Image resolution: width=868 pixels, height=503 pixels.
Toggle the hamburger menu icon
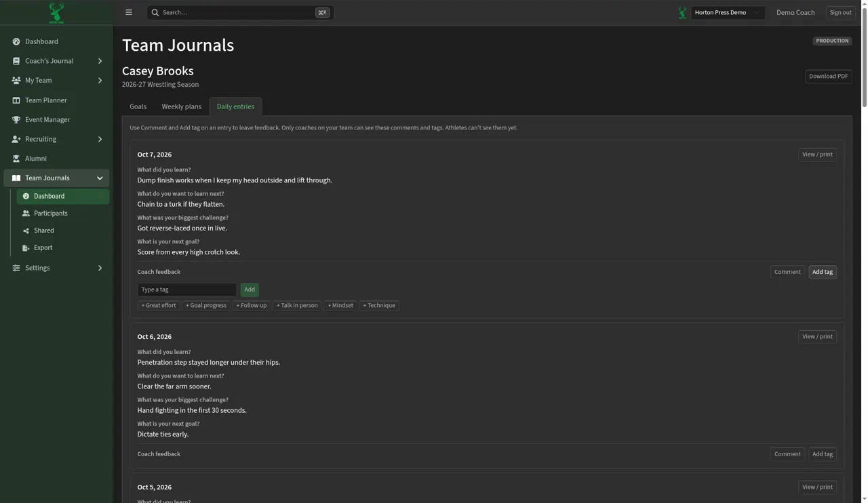pos(129,12)
